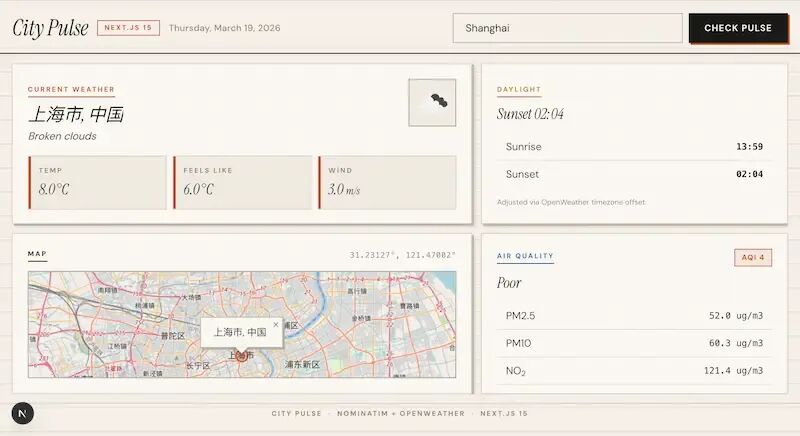Click the CURRENT WEATHER heading
The width and height of the screenshot is (800, 436).
71,89
